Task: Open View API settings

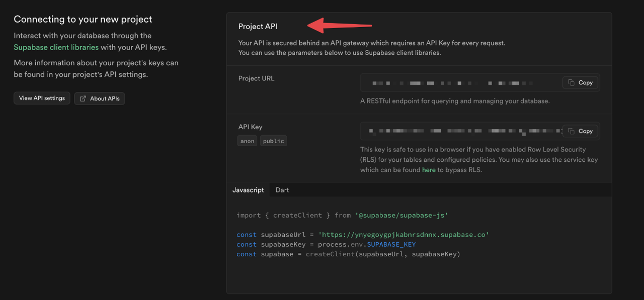Action: click(x=42, y=98)
